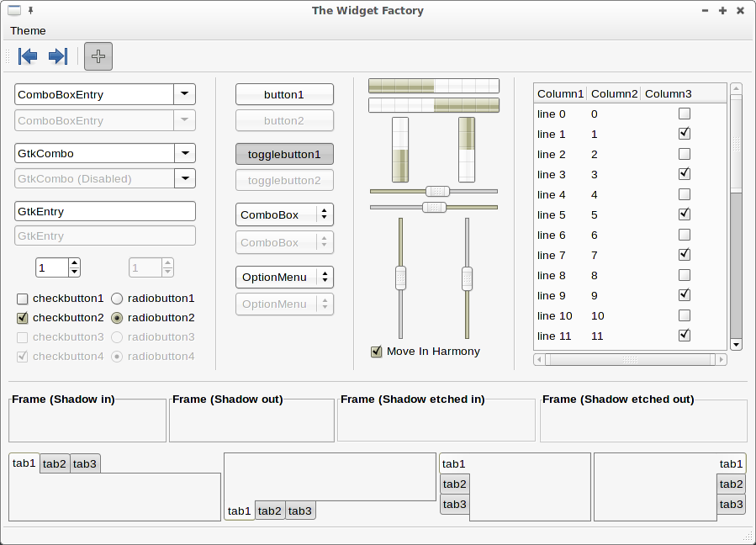Click the go-to-last blue arrow toolbar icon
Viewport: 756px width, 545px height.
[x=57, y=56]
